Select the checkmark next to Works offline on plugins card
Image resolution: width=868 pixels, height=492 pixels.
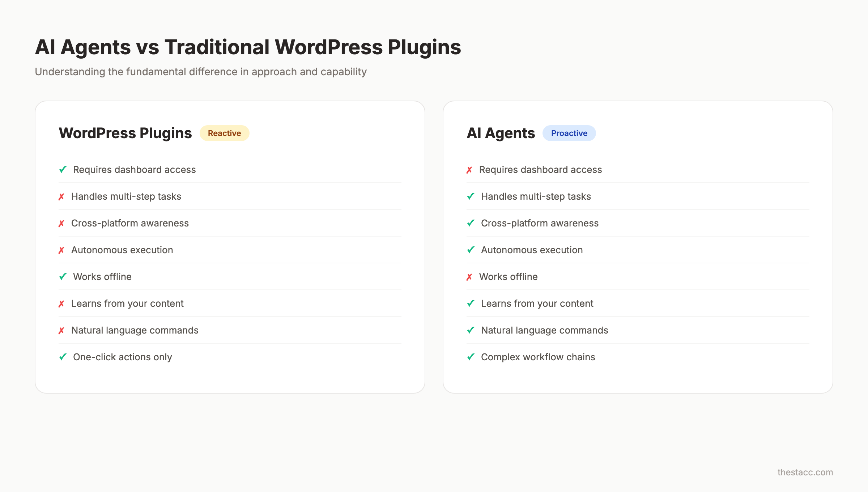(62, 276)
